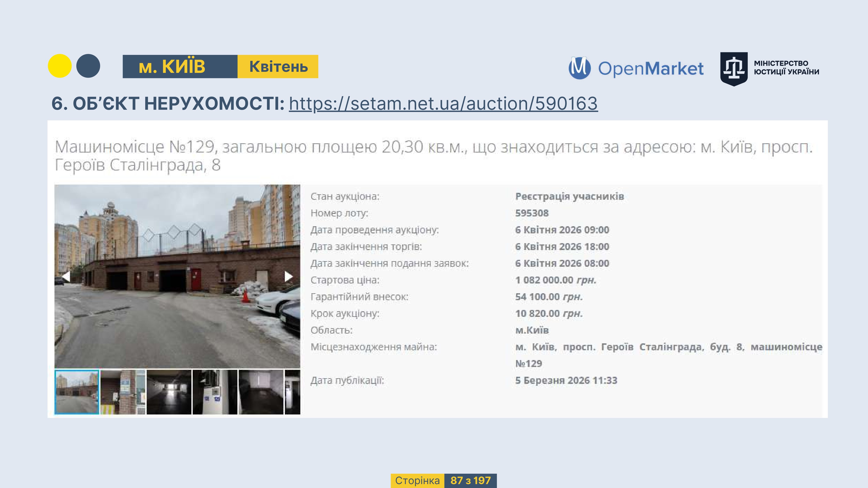Click the yellow circle decoration

[60, 66]
